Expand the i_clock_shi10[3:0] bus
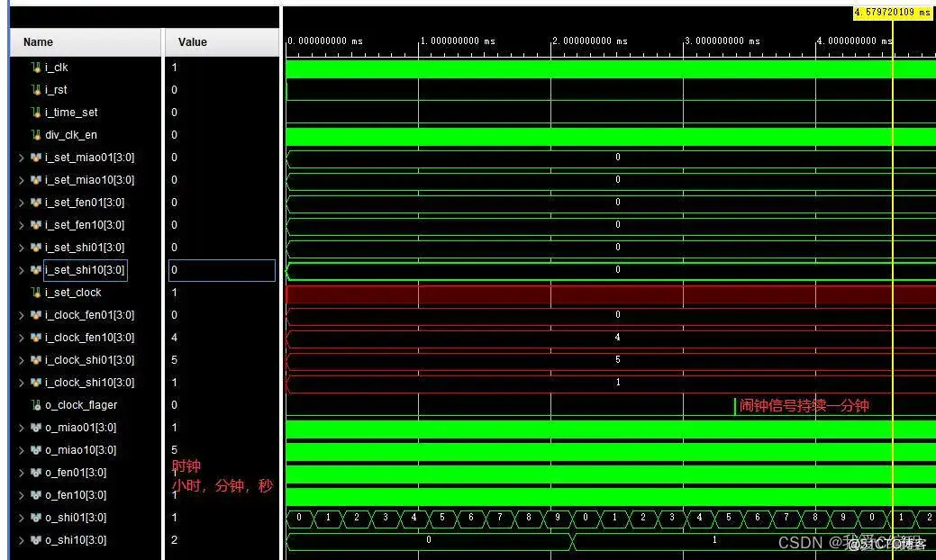This screenshot has height=560, width=936. (20, 382)
